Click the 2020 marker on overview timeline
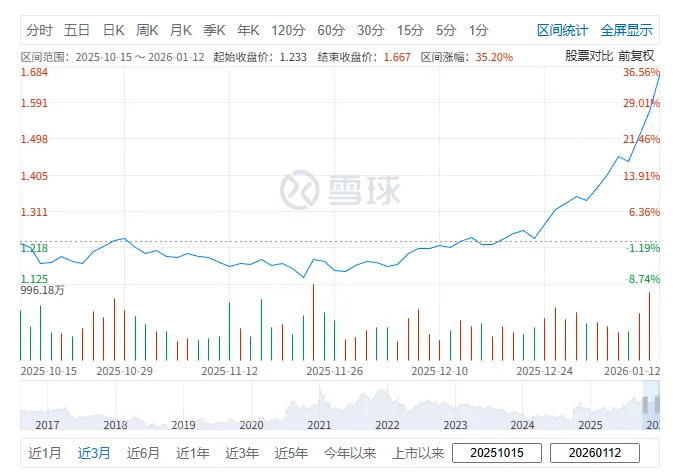The height and width of the screenshot is (473, 679). pos(251,425)
